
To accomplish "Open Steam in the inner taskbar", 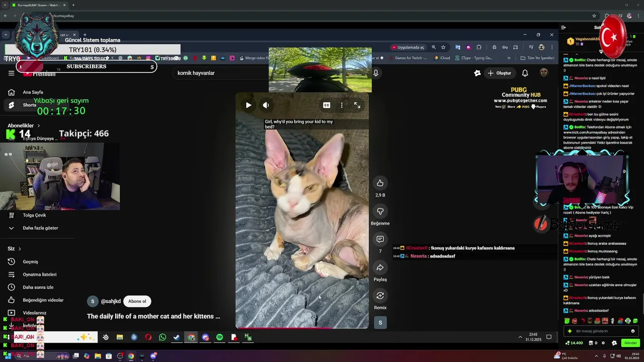I will [x=177, y=337].
